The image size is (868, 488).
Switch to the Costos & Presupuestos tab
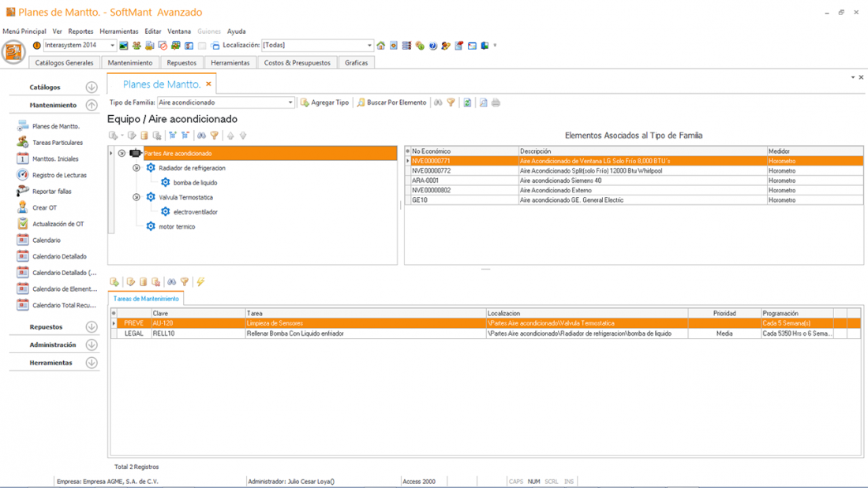[297, 62]
